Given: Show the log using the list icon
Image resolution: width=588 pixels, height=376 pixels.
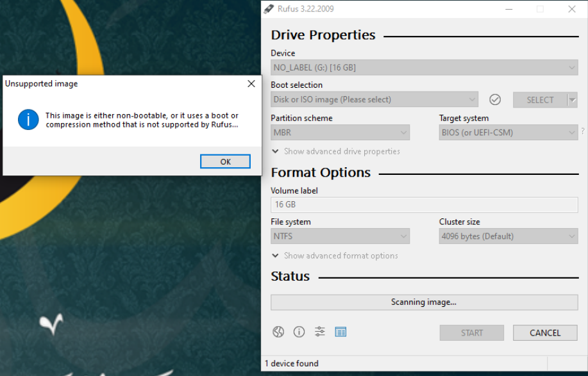Looking at the screenshot, I should pyautogui.click(x=340, y=332).
